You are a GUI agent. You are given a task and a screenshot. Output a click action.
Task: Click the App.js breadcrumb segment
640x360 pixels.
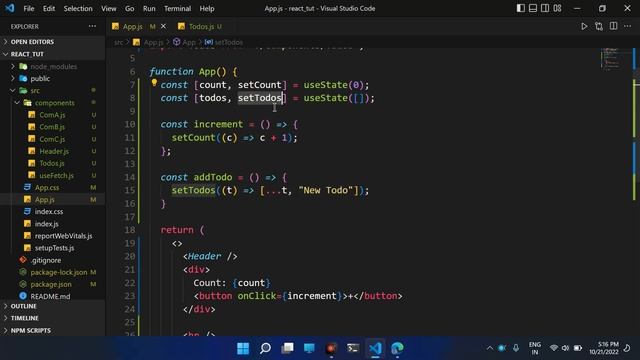click(x=149, y=42)
